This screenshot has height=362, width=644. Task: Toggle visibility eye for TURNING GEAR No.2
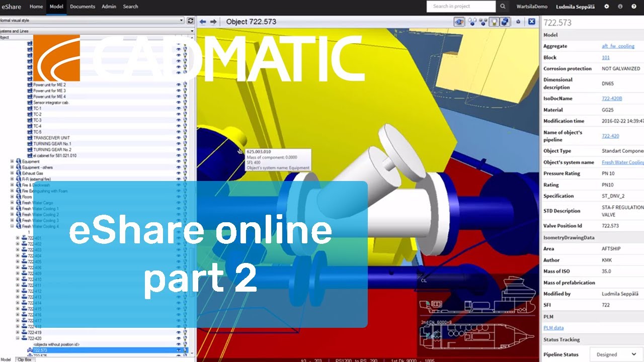(x=179, y=150)
